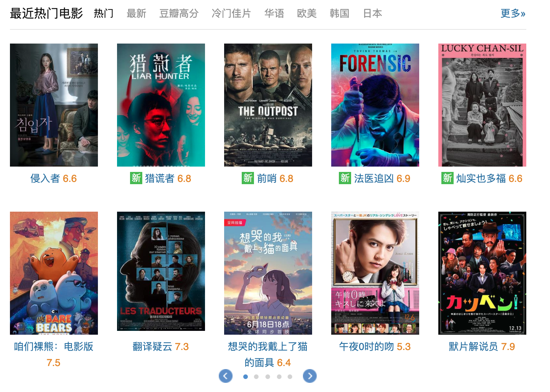Click the green 新 badge beside 前哨

click(x=248, y=178)
